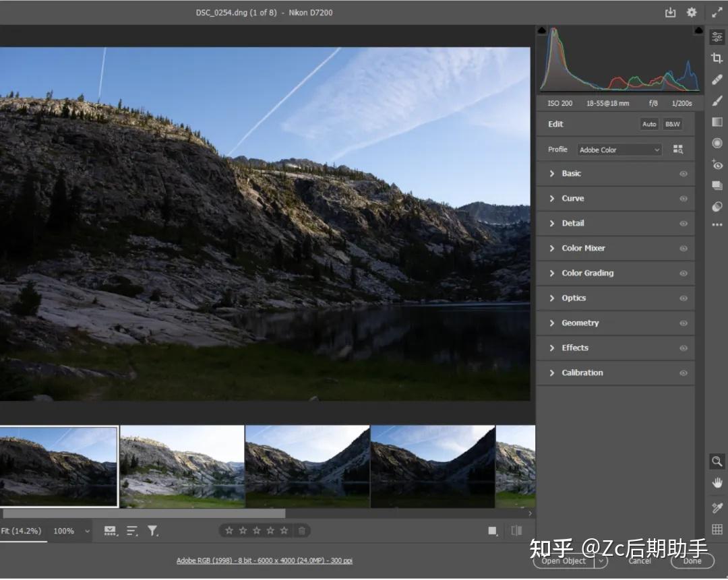Screen dimensions: 728x580
Task: Click the Done button
Action: point(692,560)
